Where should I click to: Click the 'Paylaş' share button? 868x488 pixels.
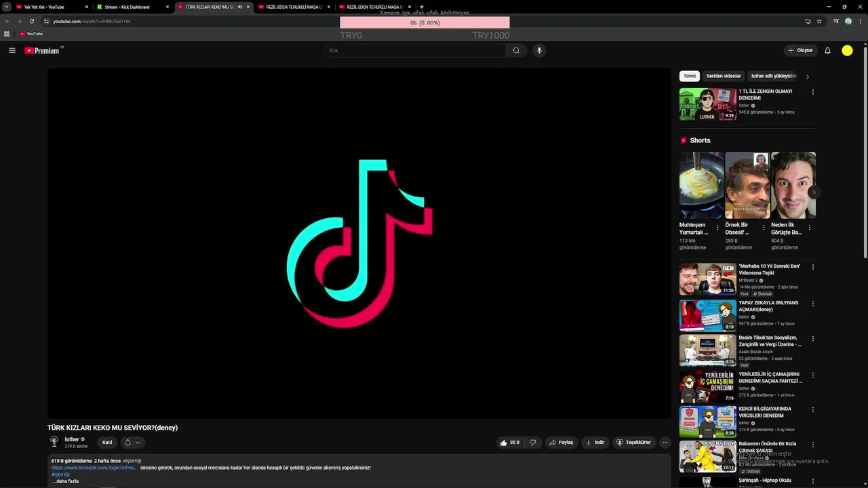pos(561,443)
